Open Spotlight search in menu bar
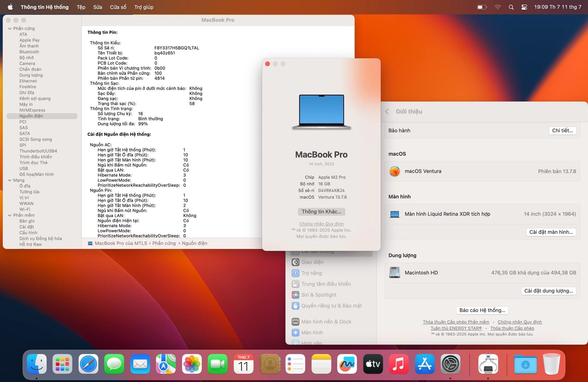The image size is (588, 382). click(511, 7)
